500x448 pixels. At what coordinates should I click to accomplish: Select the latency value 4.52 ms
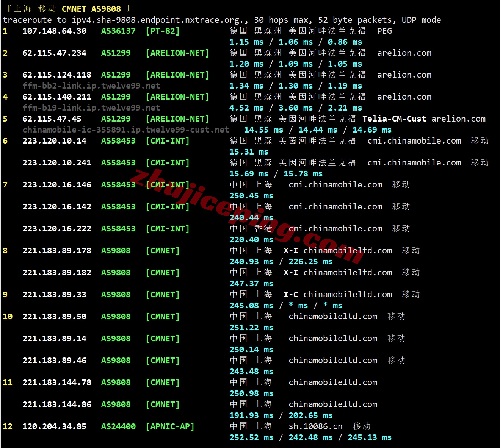(246, 108)
